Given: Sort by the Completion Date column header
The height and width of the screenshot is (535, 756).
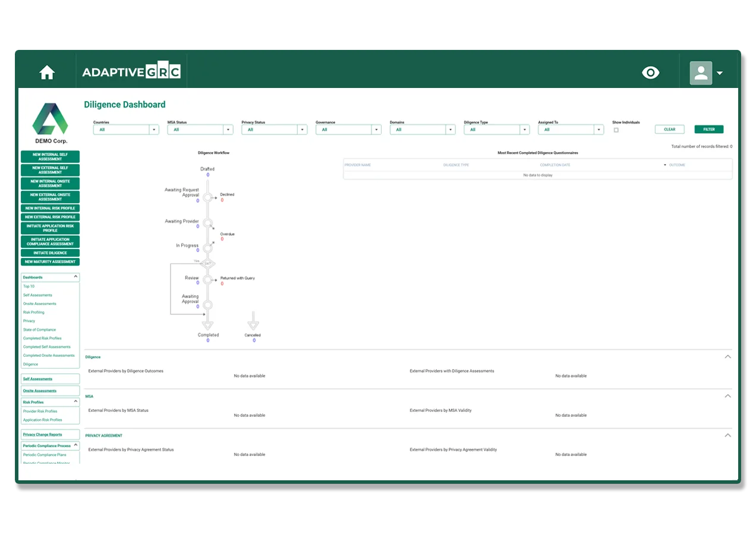Looking at the screenshot, I should [x=555, y=165].
